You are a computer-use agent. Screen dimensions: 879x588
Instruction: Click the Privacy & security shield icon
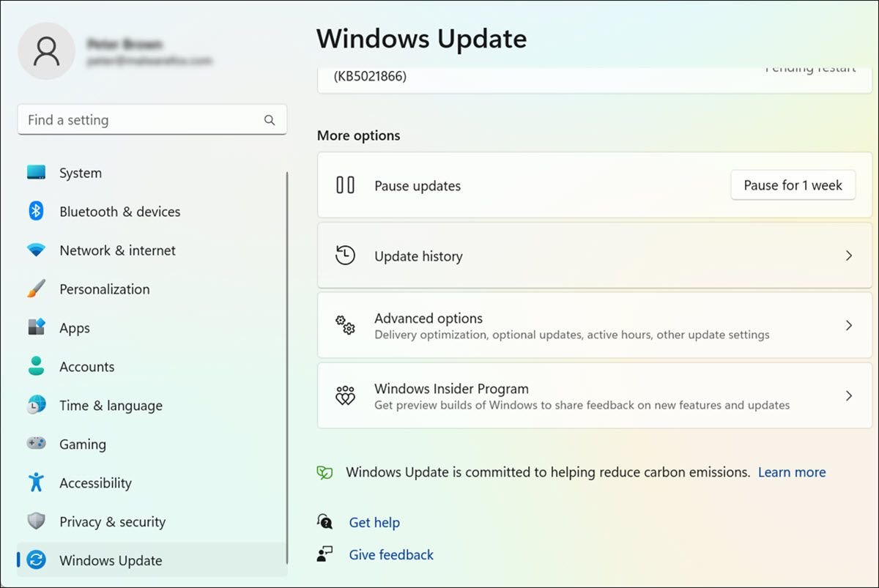[36, 521]
